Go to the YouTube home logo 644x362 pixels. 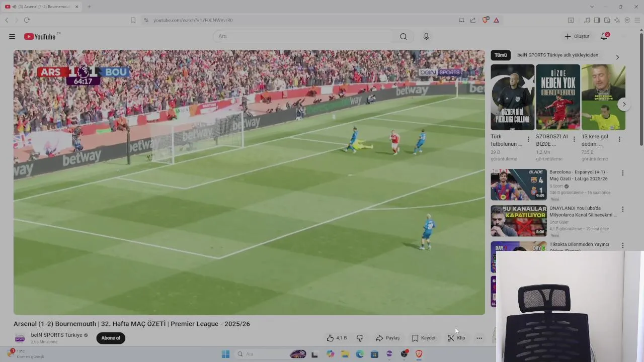tap(40, 37)
